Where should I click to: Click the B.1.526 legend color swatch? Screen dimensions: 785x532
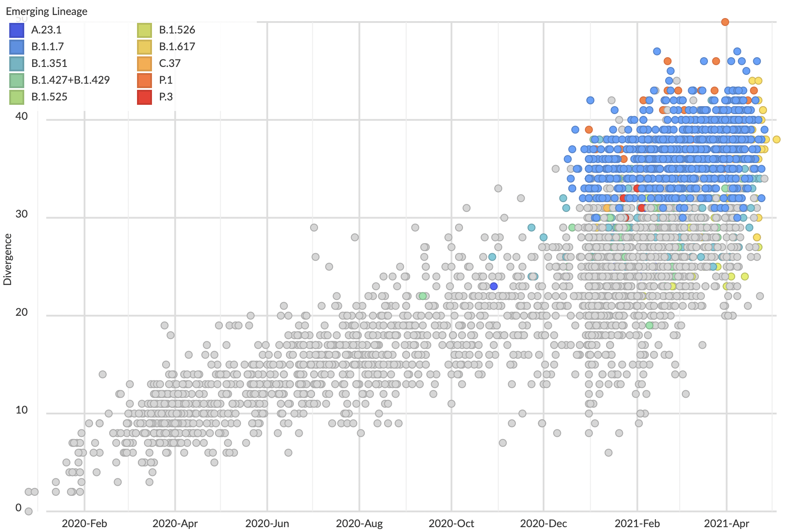(x=144, y=30)
